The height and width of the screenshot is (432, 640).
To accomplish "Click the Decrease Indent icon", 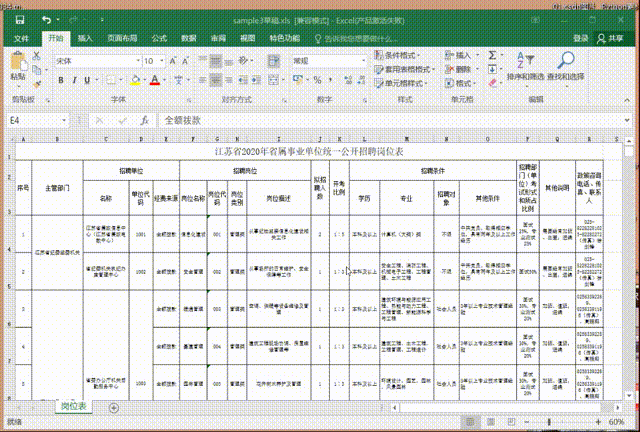I will 243,80.
